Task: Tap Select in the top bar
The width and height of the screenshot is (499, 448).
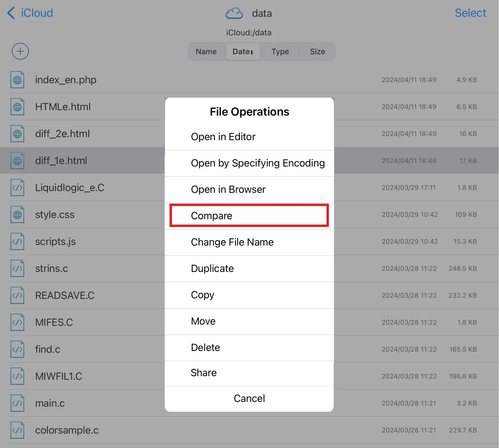Action: (470, 13)
